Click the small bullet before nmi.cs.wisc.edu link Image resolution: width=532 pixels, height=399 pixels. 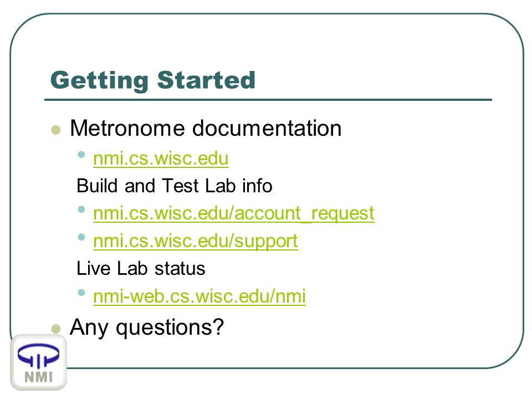(x=81, y=155)
